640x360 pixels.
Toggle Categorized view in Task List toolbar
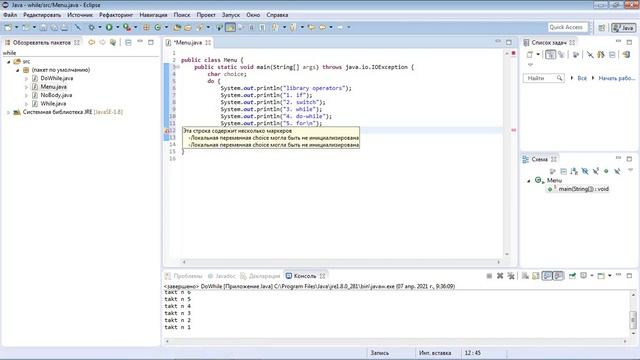(550, 54)
